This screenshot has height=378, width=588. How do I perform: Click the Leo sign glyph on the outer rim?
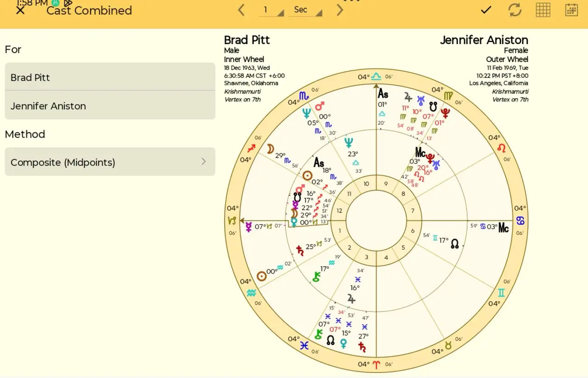501,148
